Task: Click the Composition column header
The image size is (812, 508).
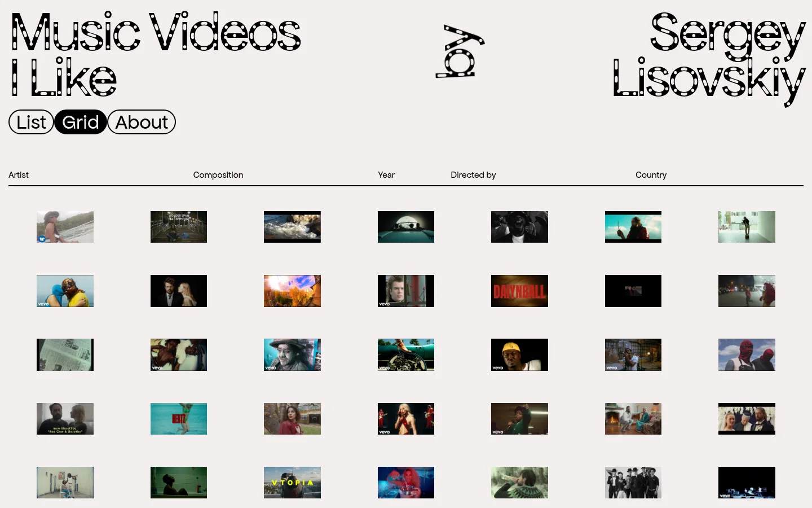Action: pyautogui.click(x=218, y=175)
